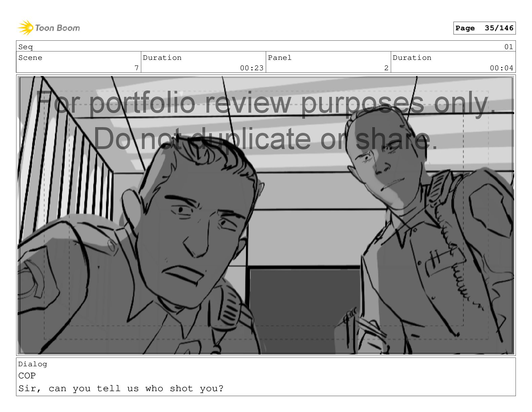Click the panel Duration 00:04 value
Viewport: 532px width, 412px height.
(x=501, y=68)
